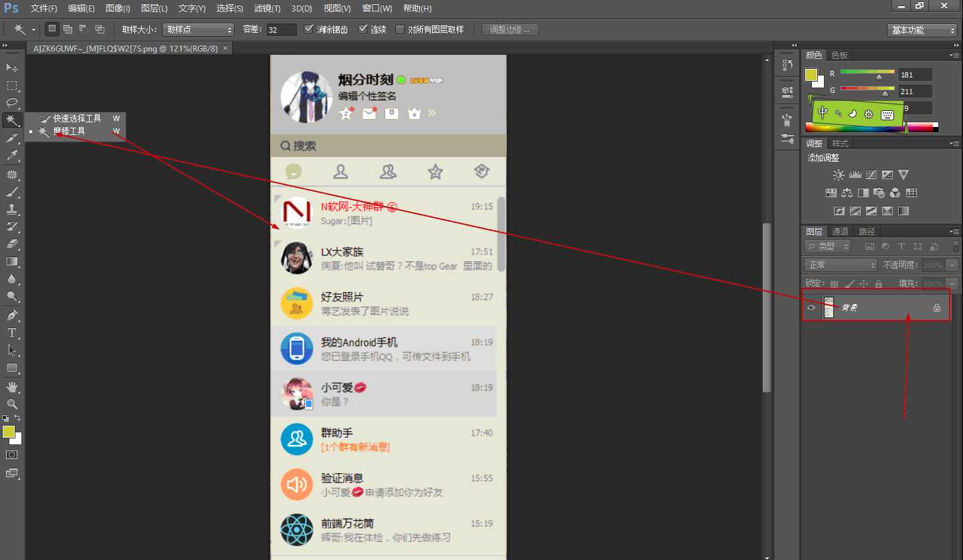Click the G channel color slider

pos(867,91)
